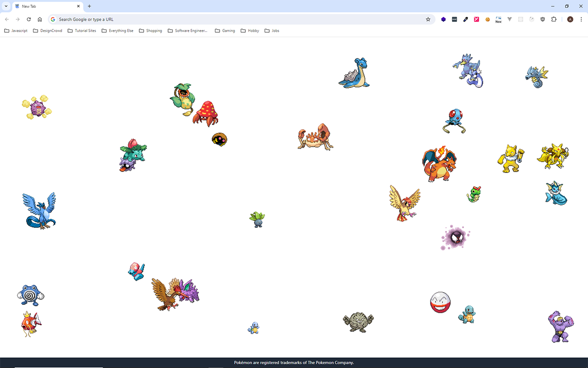Open the Shopping bookmarks folder
This screenshot has width=588, height=368.
pyautogui.click(x=150, y=30)
